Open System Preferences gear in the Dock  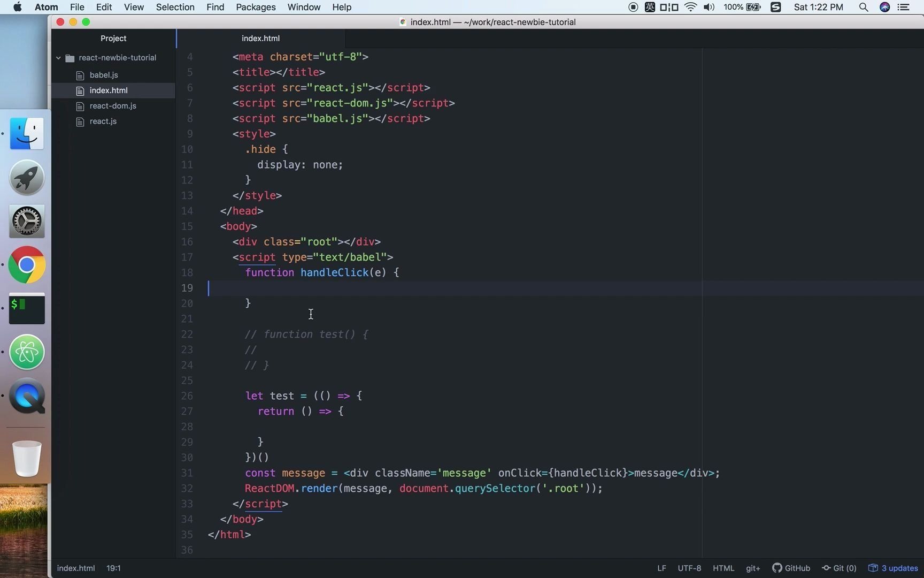click(x=27, y=222)
